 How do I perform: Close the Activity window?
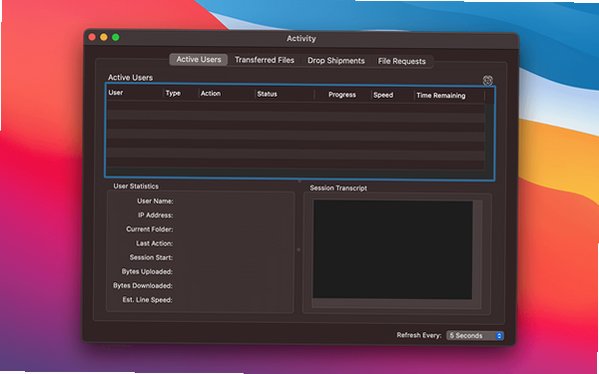click(92, 37)
